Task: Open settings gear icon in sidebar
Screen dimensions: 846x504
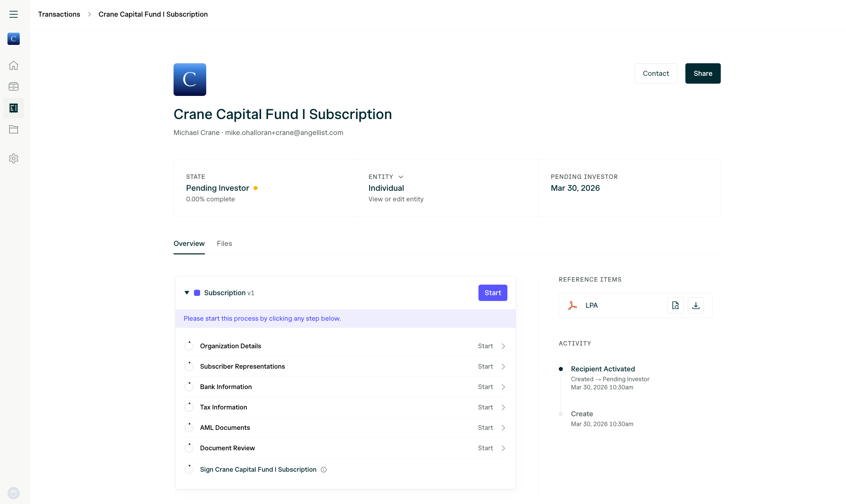Action: (14, 158)
